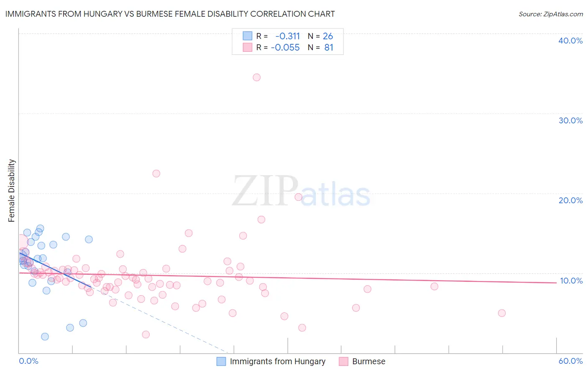
Task: Click the Burmese legend label
Action: point(369,361)
